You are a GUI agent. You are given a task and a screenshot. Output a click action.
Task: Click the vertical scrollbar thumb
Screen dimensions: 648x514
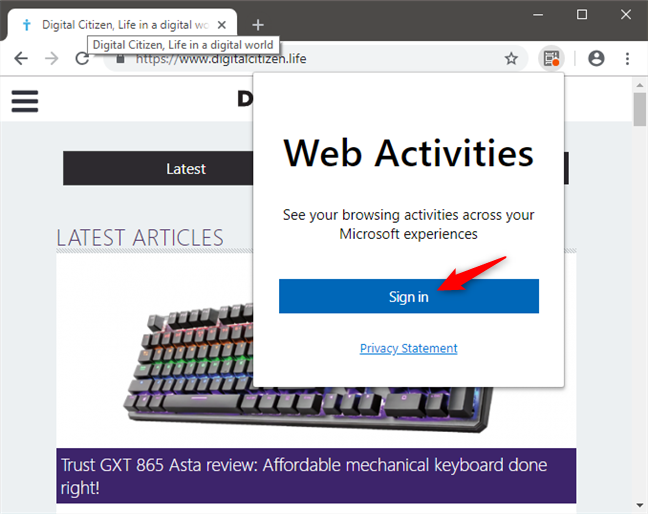pyautogui.click(x=640, y=109)
